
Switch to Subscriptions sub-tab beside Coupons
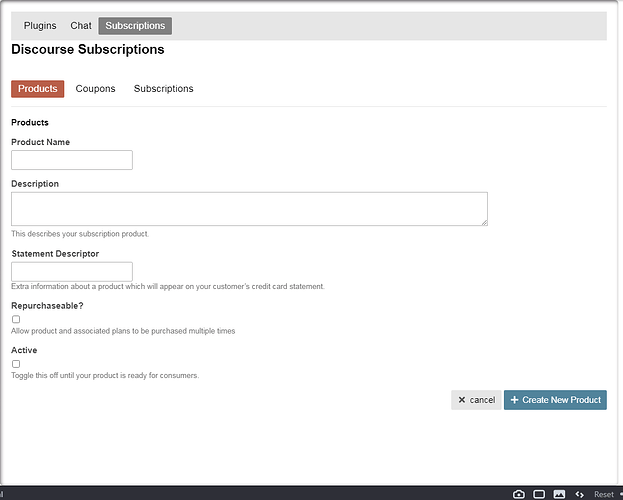point(163,89)
